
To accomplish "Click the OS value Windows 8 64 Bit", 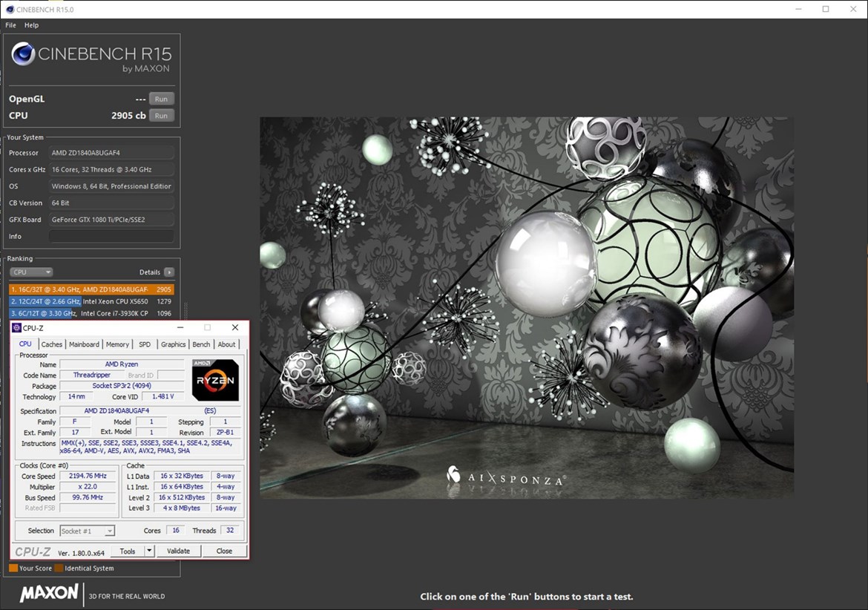I will (x=111, y=186).
